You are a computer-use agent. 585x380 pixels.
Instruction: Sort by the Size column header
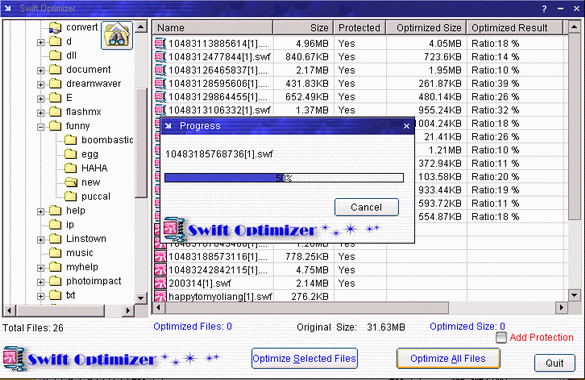pos(303,28)
